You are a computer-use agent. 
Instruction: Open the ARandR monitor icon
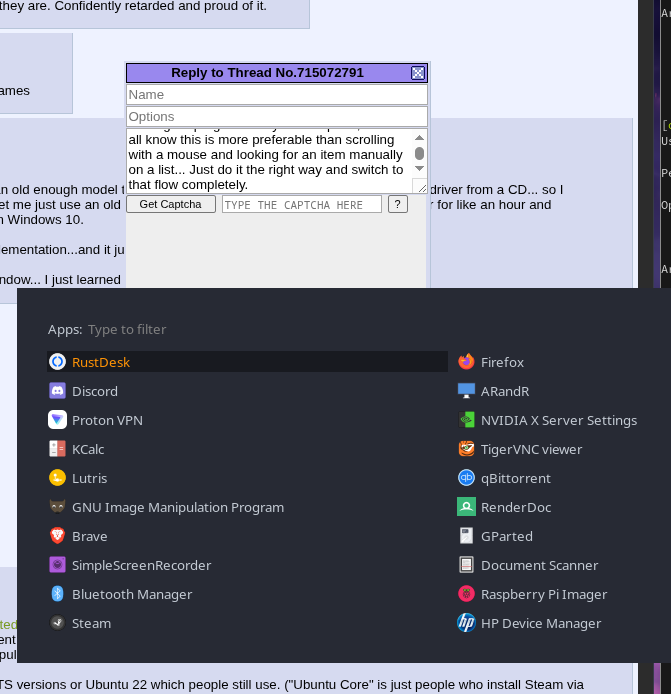tap(466, 391)
